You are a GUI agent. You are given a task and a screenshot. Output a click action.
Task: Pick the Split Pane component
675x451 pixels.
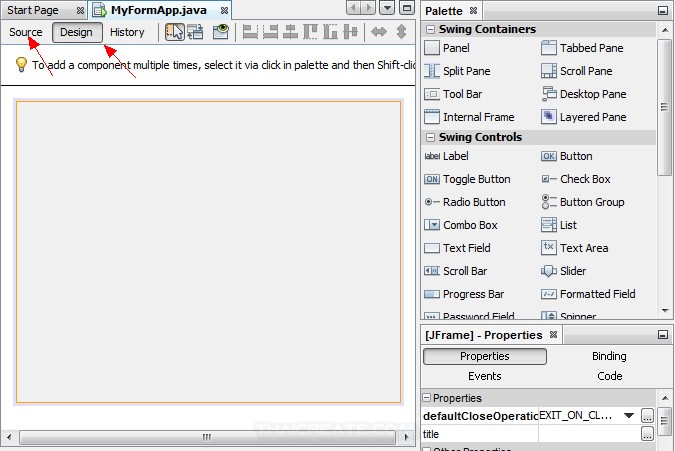tap(457, 71)
